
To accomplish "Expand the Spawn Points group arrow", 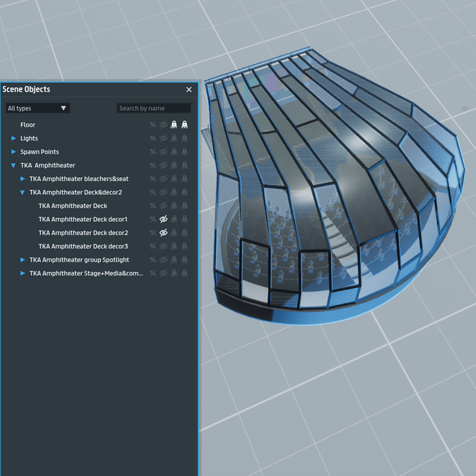I will [x=14, y=152].
